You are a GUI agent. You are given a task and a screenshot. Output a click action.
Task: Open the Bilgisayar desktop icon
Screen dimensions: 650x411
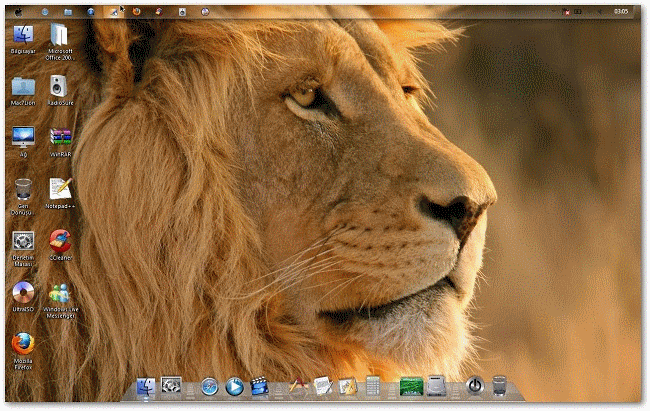pos(23,39)
